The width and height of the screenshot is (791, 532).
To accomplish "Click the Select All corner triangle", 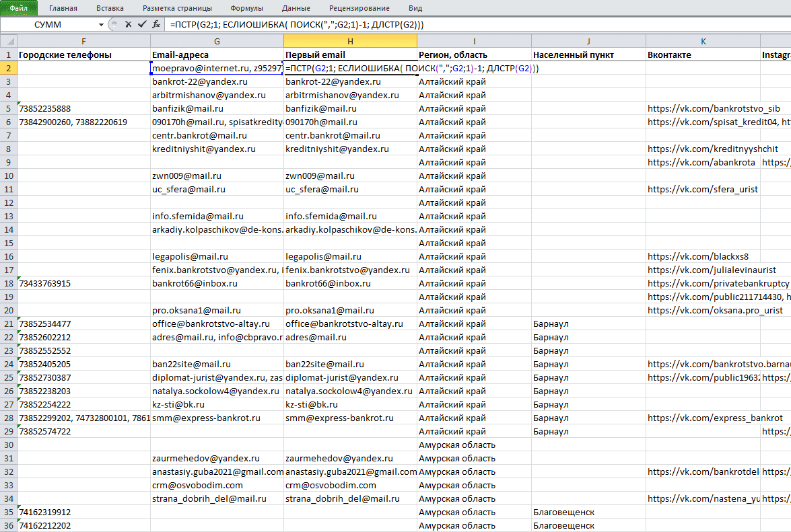I will click(x=8, y=41).
